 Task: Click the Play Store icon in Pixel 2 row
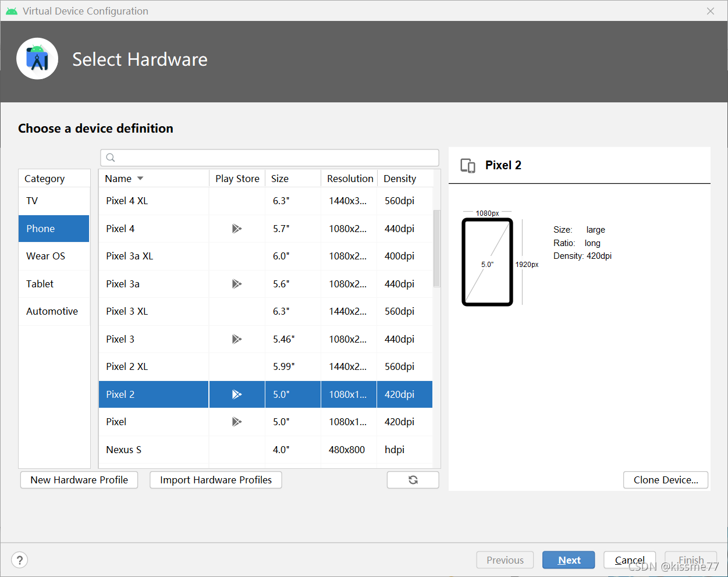point(236,394)
